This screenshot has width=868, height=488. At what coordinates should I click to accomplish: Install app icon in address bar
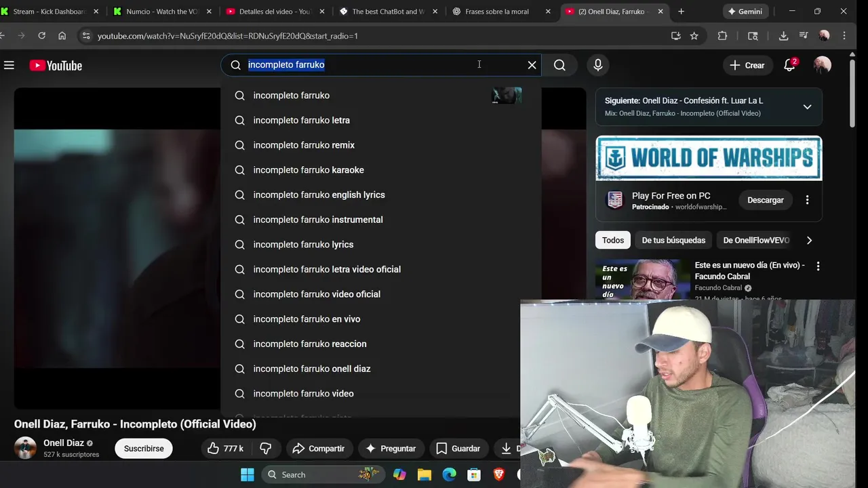675,36
